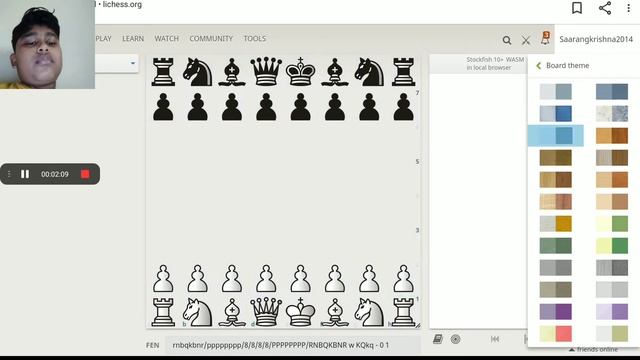This screenshot has width=640, height=360.
Task: Open the opening explorer book icon
Action: tap(438, 339)
